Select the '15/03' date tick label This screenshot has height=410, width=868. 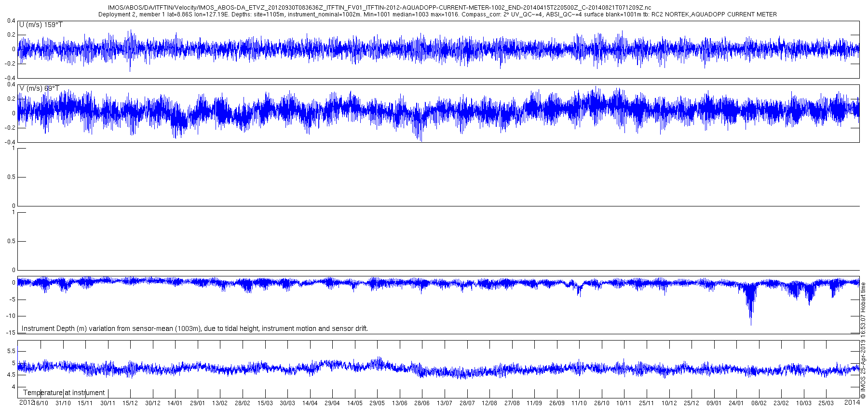[265, 403]
